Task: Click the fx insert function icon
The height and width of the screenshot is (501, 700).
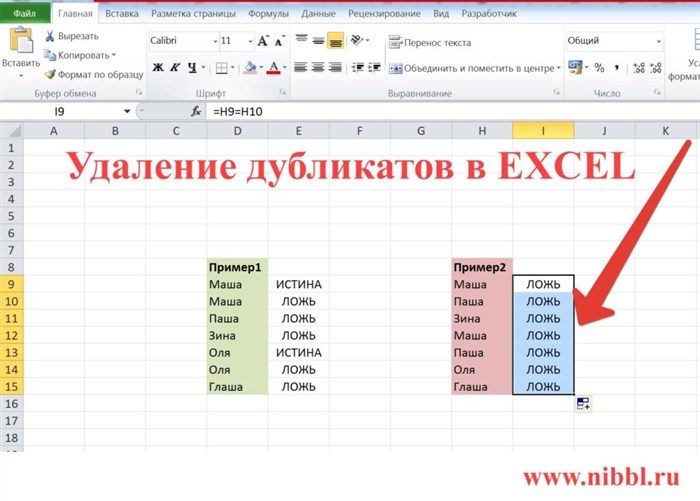Action: [196, 112]
